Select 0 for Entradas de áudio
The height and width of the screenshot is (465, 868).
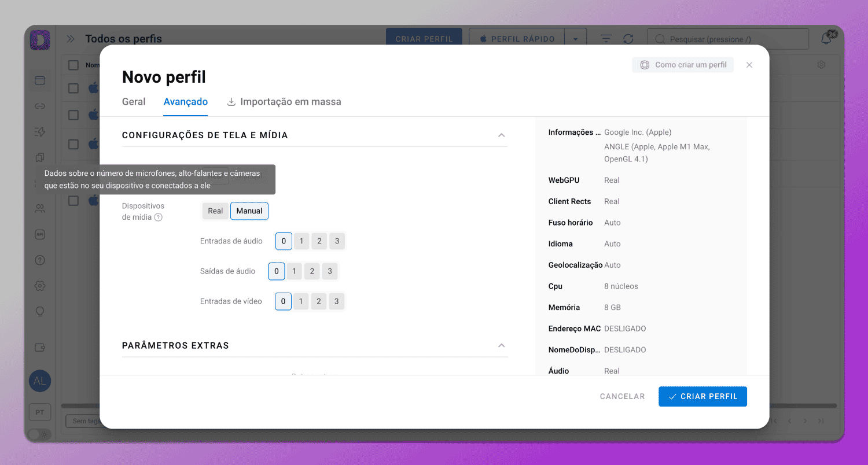284,241
